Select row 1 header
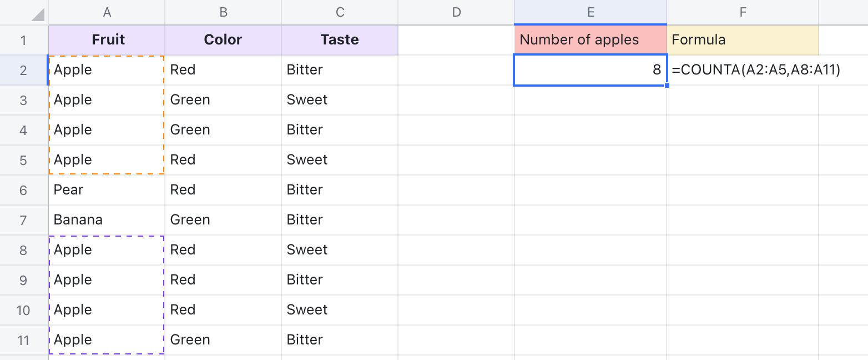The image size is (868, 360). click(x=22, y=39)
